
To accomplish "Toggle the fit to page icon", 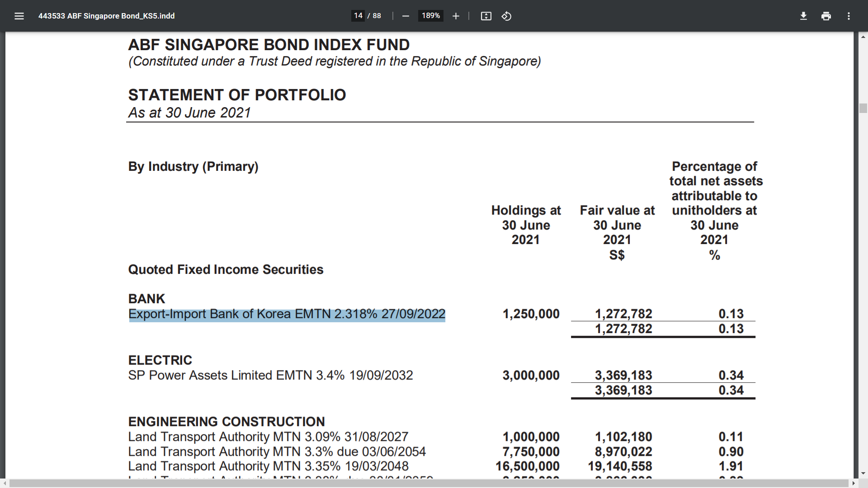I will coord(486,16).
